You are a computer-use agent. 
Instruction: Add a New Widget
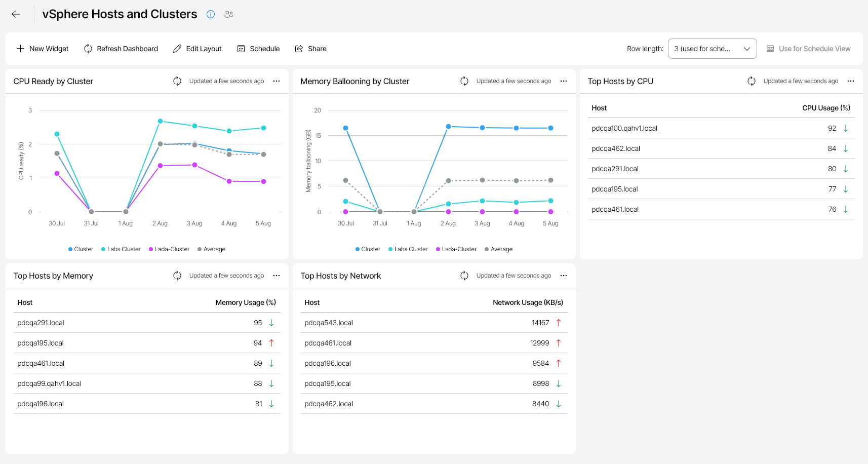[43, 49]
